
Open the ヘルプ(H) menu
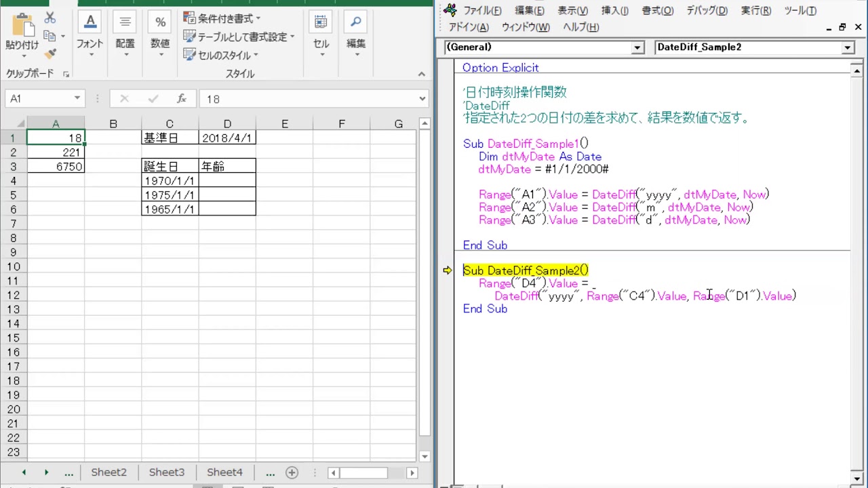point(581,27)
